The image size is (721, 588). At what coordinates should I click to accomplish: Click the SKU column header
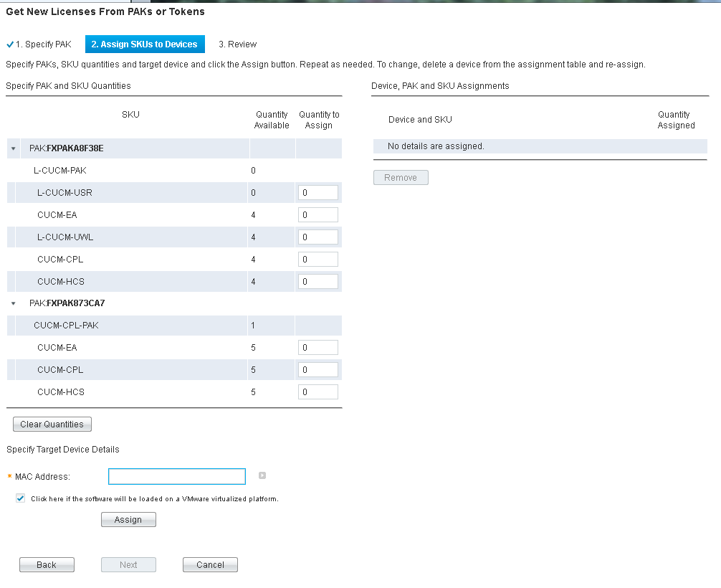click(130, 115)
